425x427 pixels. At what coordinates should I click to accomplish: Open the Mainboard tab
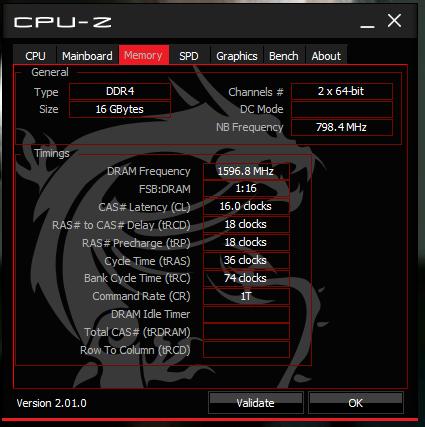pyautogui.click(x=87, y=55)
